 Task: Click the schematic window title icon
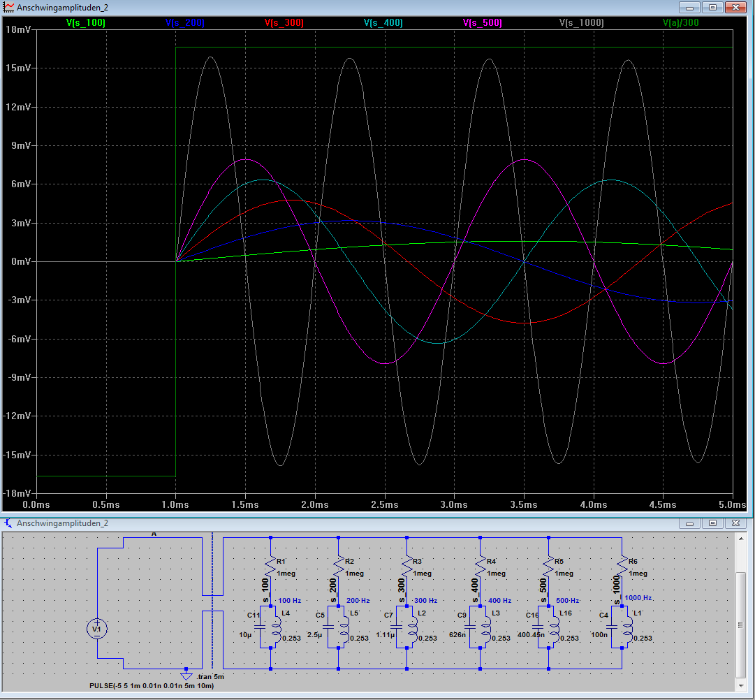(x=8, y=523)
